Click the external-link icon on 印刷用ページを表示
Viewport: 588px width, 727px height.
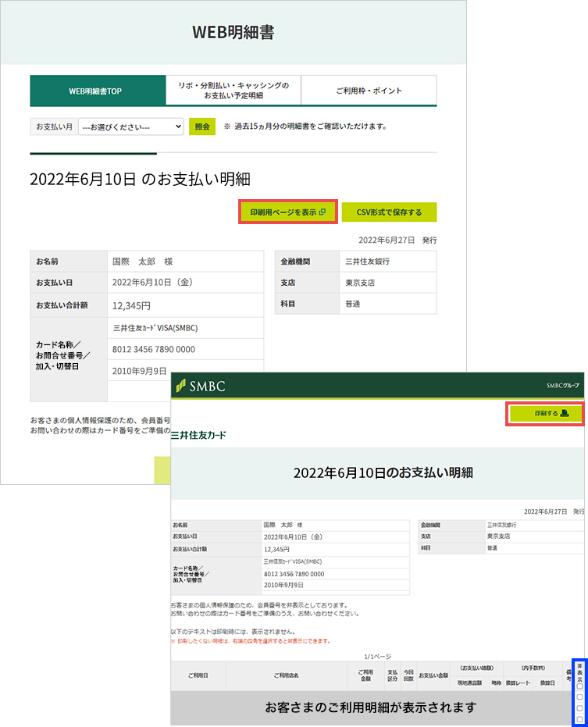[323, 212]
